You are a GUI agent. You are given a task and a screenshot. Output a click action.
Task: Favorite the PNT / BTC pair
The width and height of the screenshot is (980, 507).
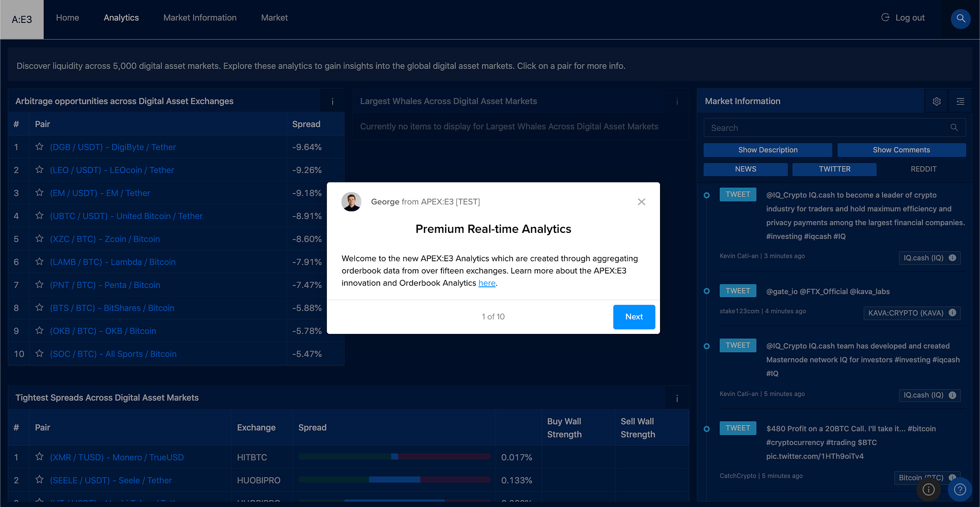tap(39, 285)
